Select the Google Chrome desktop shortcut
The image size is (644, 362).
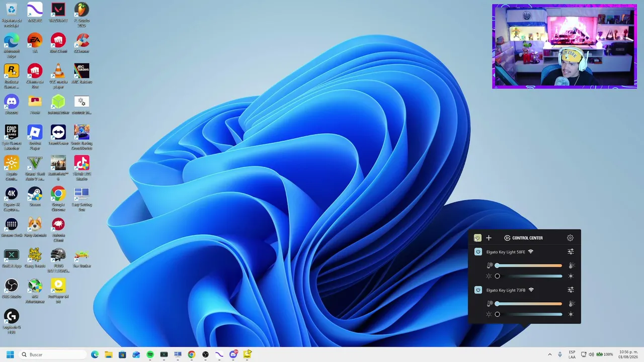[58, 199]
